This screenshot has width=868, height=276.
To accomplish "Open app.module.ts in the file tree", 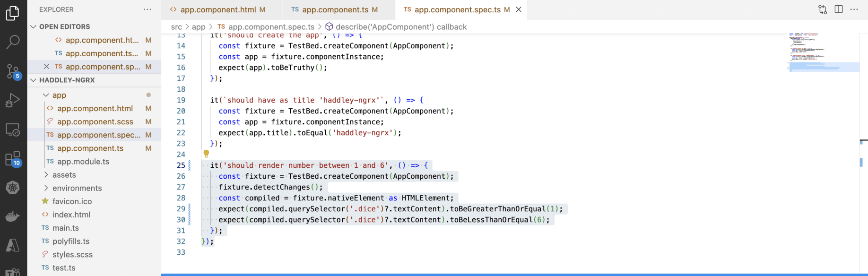I will [83, 162].
